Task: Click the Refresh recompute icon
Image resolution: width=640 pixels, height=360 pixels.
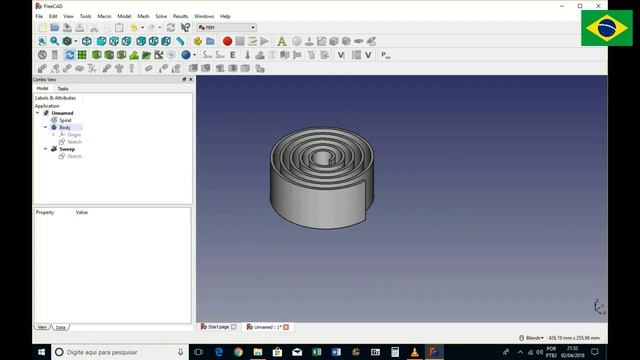Action: point(171,28)
